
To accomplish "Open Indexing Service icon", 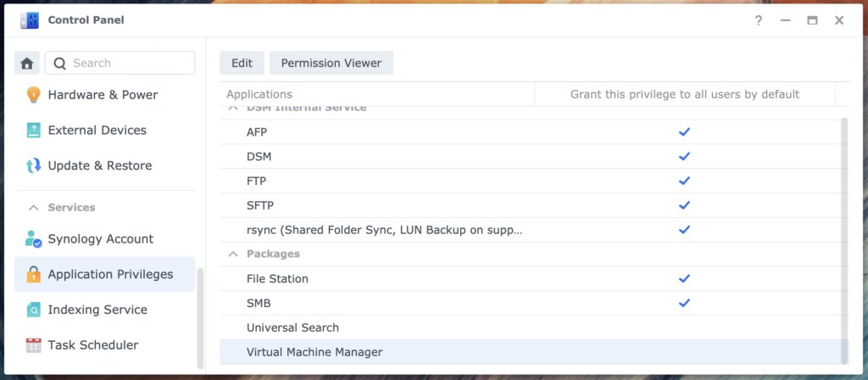I will (x=34, y=310).
